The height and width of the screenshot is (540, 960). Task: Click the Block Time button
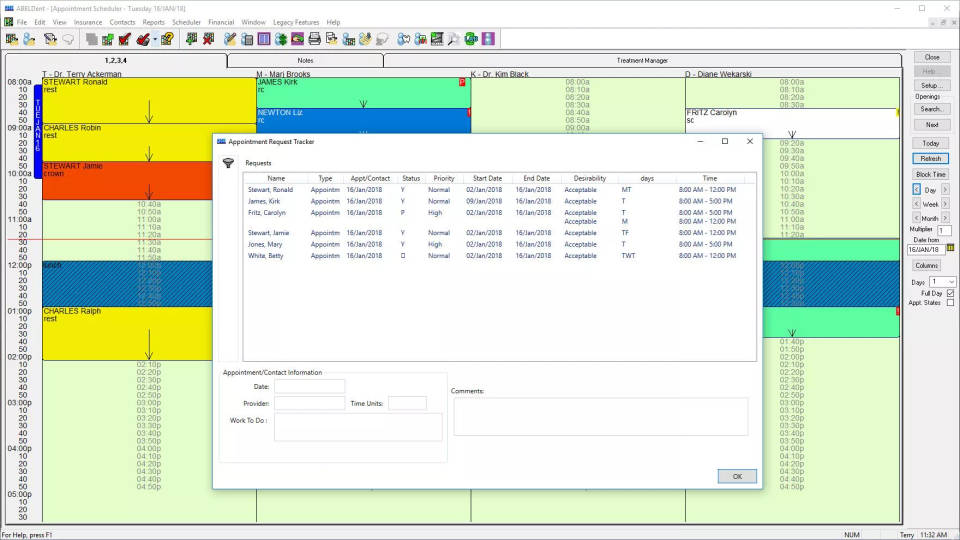931,174
